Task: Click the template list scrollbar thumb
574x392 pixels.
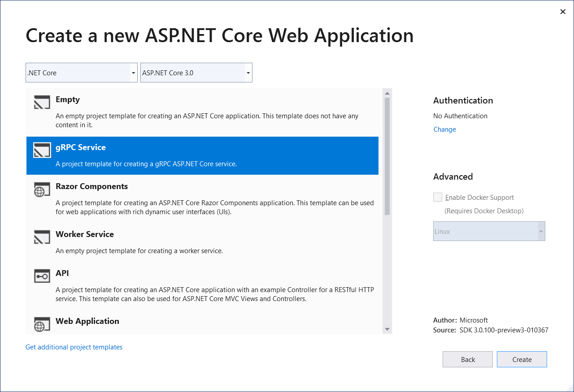Action: [x=387, y=156]
